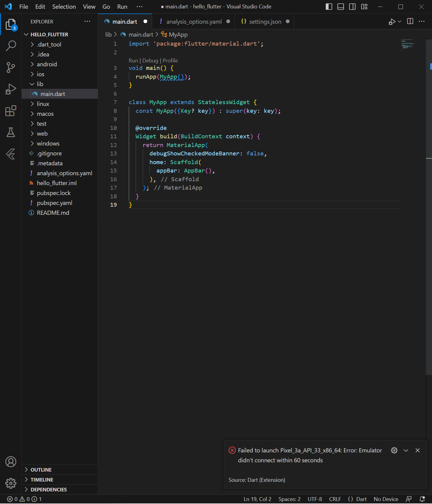432x504 pixels.
Task: Toggle the bottom Panel layout button
Action: tap(341, 7)
